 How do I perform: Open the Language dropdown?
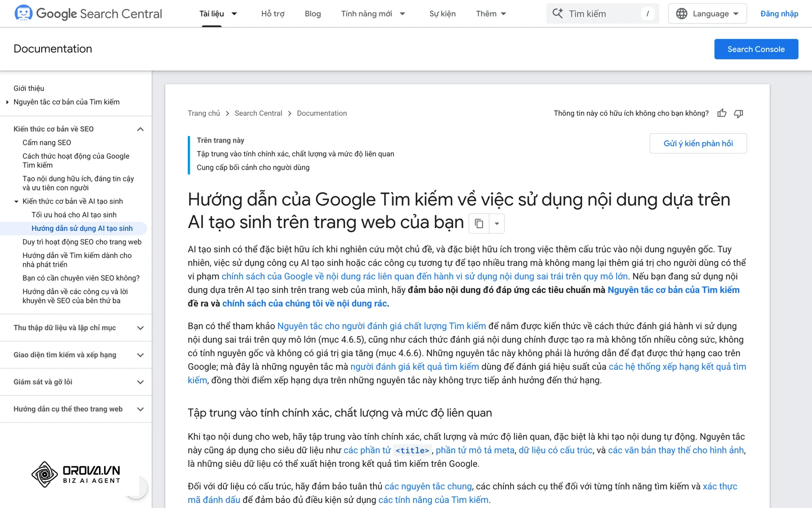pos(707,14)
